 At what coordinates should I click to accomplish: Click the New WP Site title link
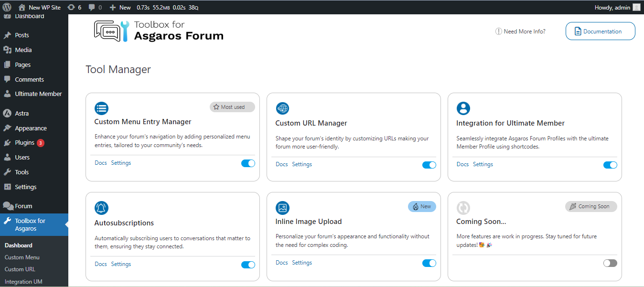point(44,7)
